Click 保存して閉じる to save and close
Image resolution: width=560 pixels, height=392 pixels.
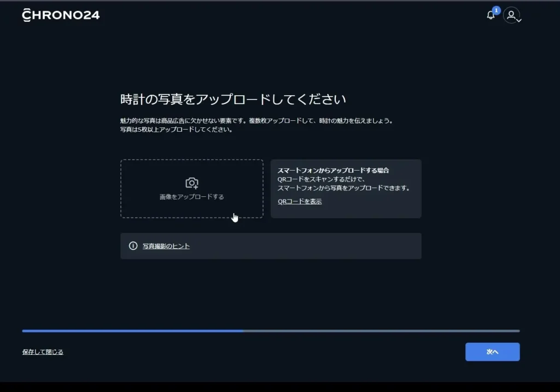43,352
